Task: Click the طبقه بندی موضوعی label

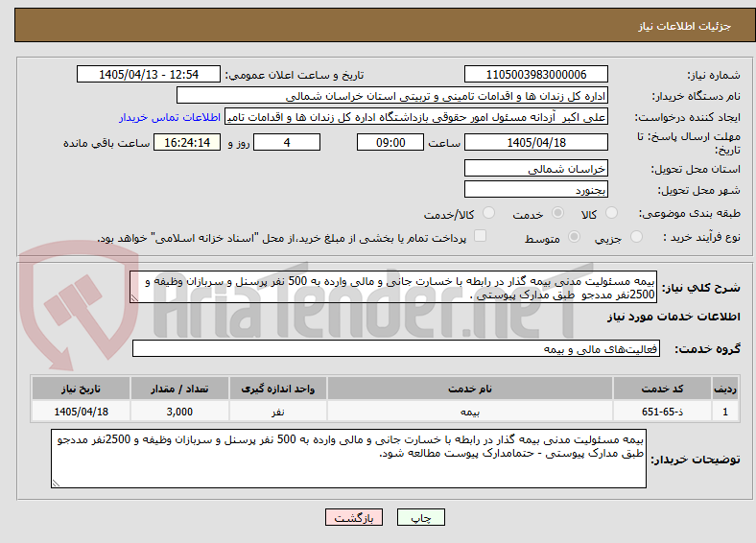Action: point(690,213)
